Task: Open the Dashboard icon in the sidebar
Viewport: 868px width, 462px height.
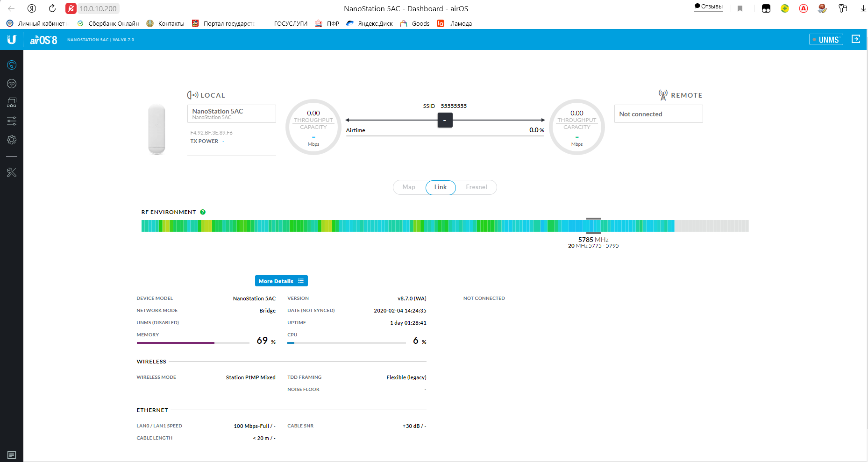Action: (x=12, y=65)
